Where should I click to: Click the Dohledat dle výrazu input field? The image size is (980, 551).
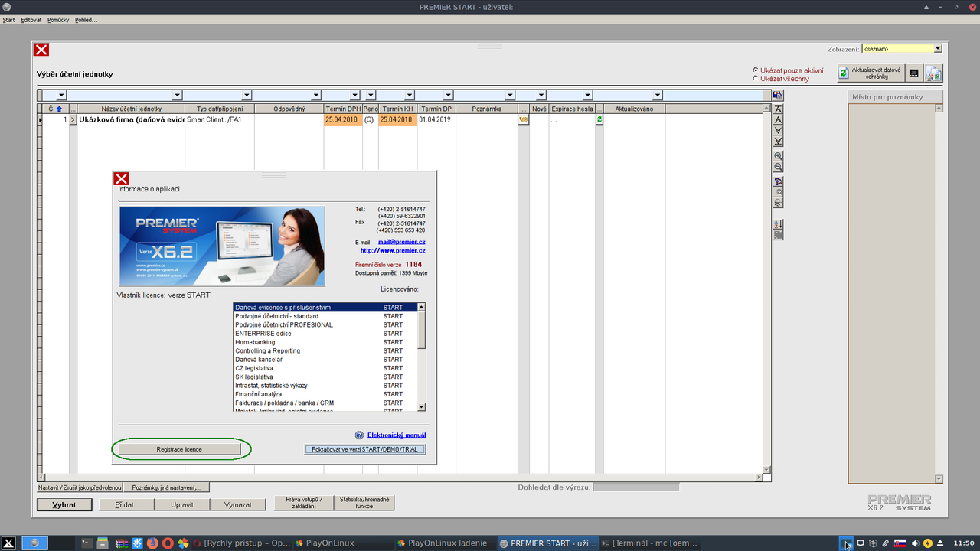[636, 487]
